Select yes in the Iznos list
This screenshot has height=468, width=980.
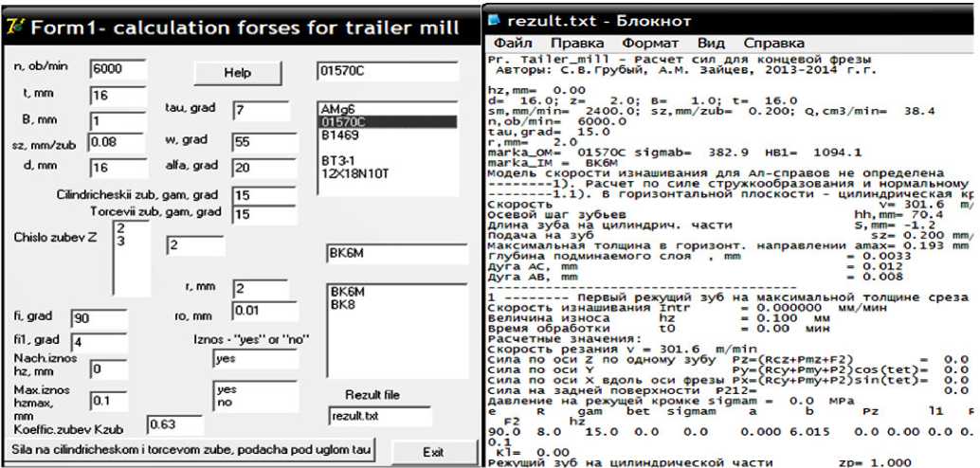click(x=226, y=390)
